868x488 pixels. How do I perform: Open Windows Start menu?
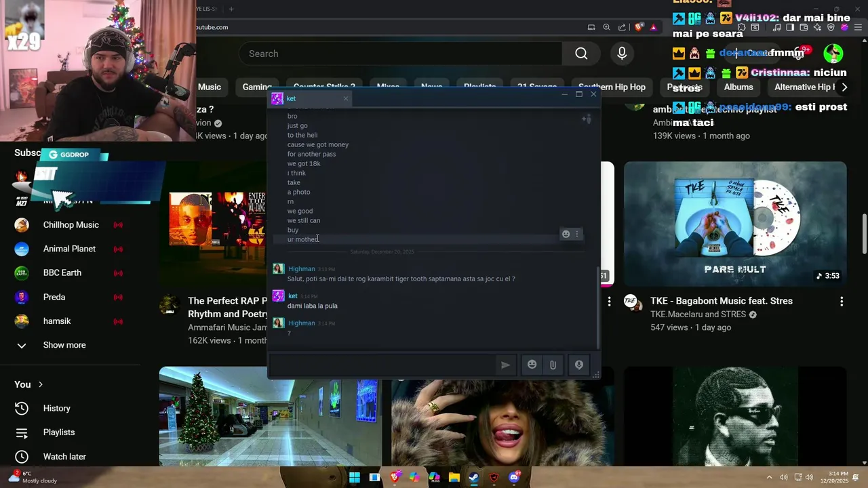(x=355, y=477)
